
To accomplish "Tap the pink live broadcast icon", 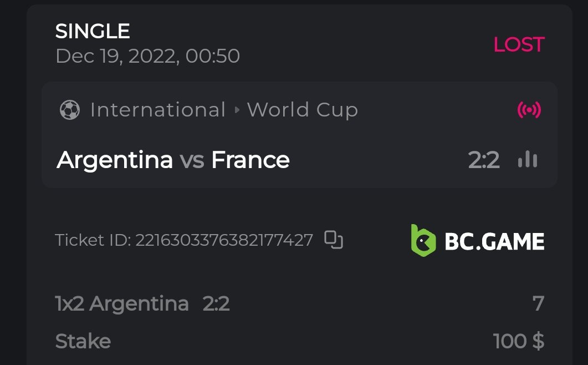I will point(529,110).
